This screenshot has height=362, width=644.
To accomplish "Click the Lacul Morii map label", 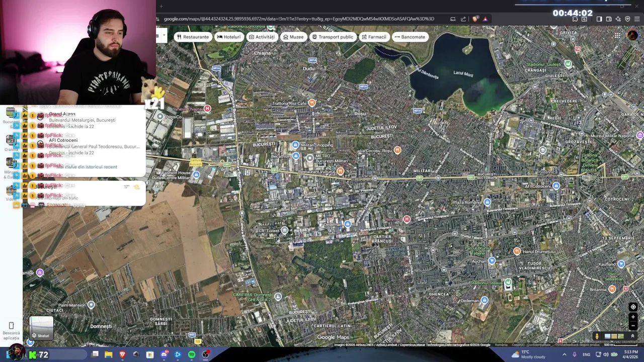I will [x=463, y=73].
